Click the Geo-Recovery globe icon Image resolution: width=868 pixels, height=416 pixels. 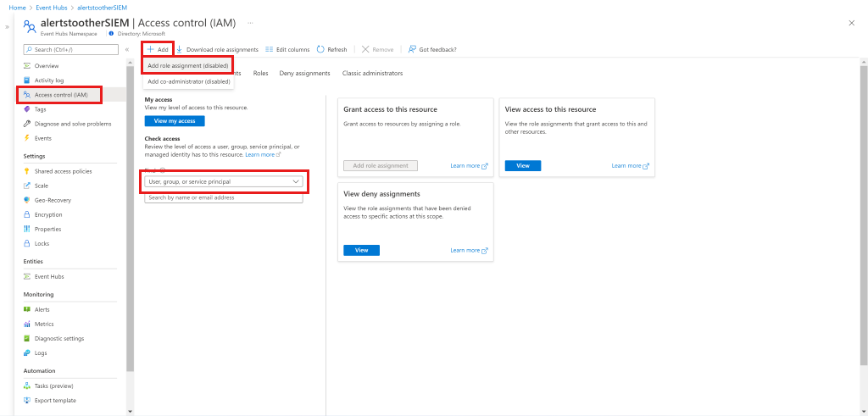point(26,200)
